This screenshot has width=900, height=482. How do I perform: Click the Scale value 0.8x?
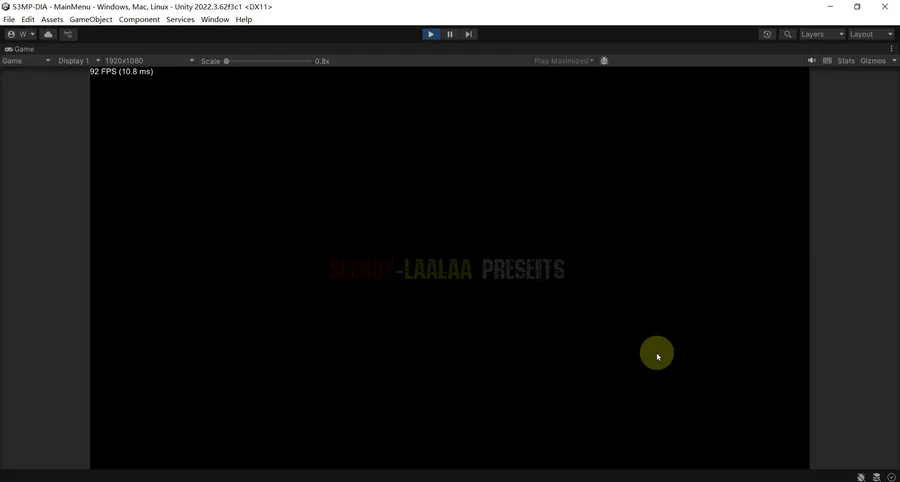[x=322, y=61]
